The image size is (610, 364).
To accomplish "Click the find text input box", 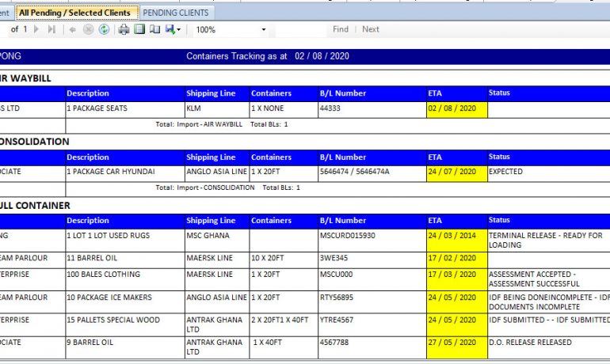I will pos(301,29).
